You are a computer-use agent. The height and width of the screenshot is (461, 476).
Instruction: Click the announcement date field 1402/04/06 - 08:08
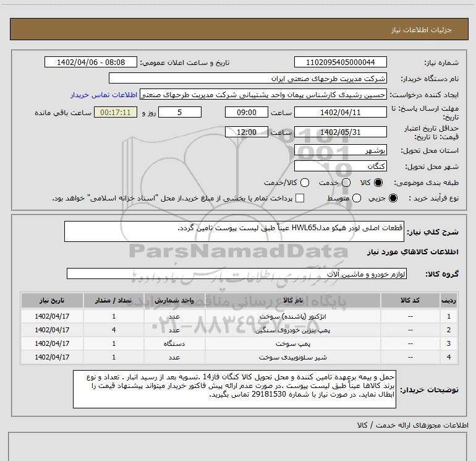coord(91,62)
